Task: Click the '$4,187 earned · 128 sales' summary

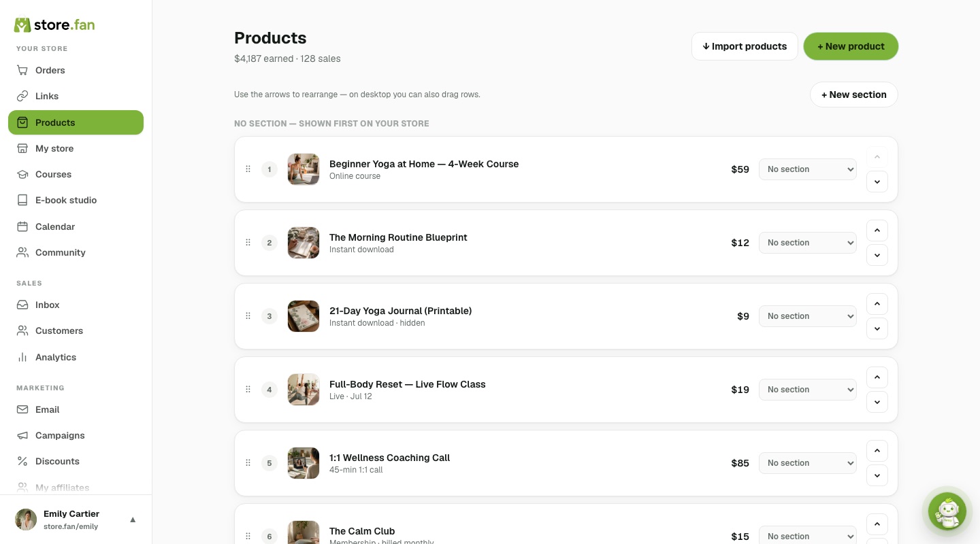Action: (x=287, y=58)
